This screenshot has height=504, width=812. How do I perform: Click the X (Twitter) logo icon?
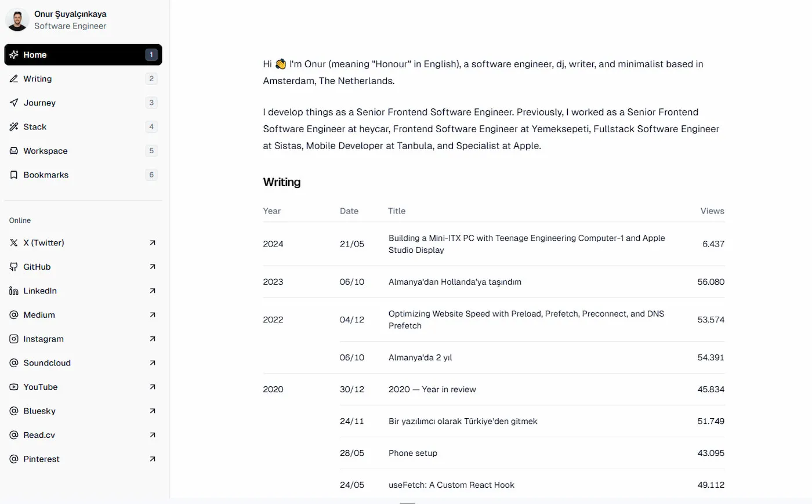[14, 243]
